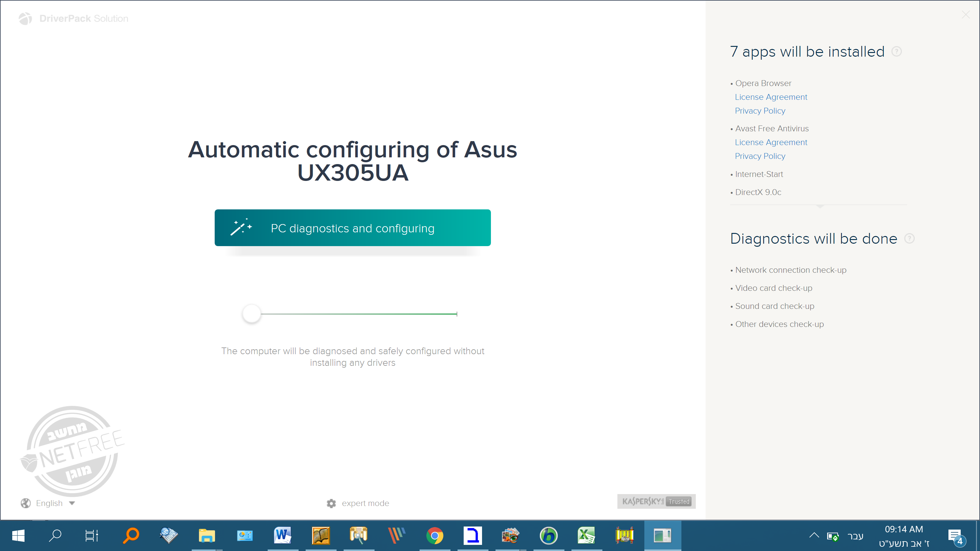Open Opera Browser License Agreement link

[771, 97]
